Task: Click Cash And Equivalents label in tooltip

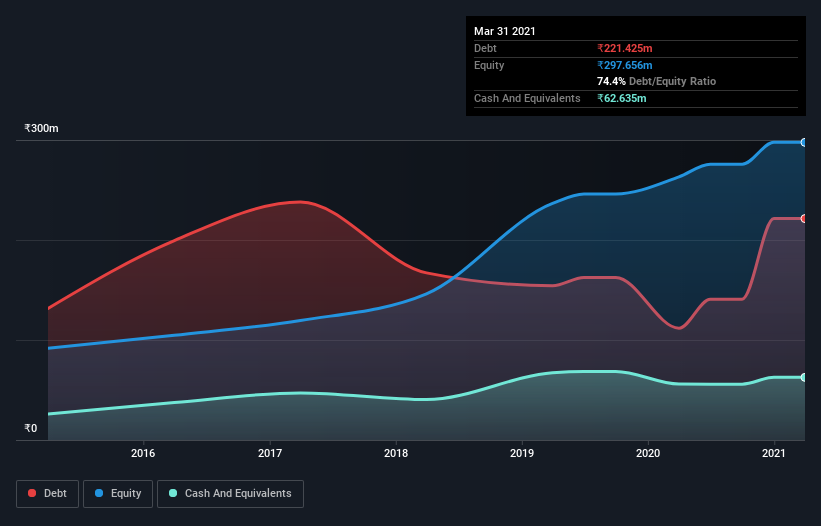Action: tap(527, 98)
